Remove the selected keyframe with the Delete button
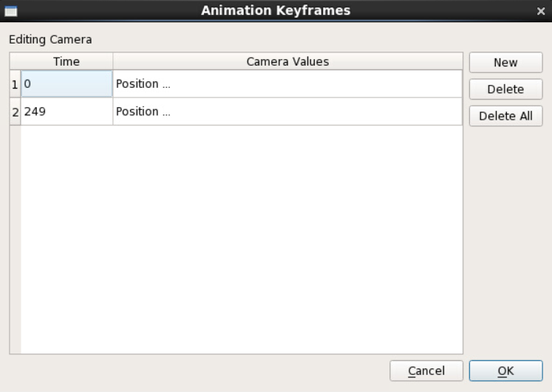Image resolution: width=552 pixels, height=392 pixels. click(505, 89)
